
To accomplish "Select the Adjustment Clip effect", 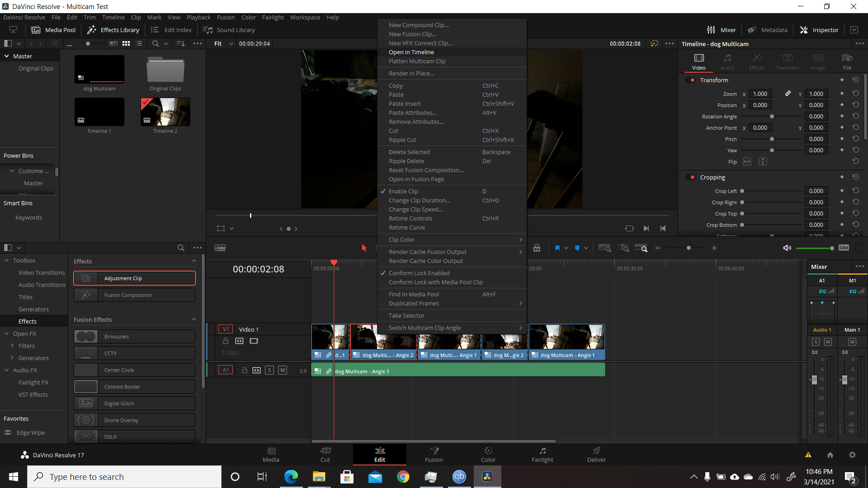I will pos(135,278).
